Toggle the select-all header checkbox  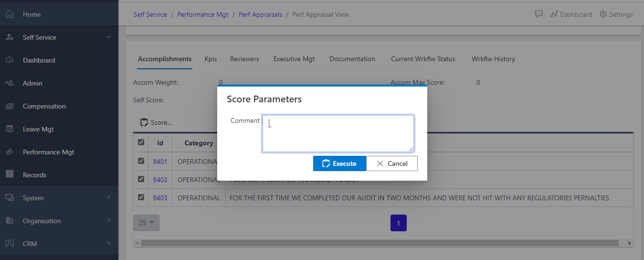[x=141, y=142]
